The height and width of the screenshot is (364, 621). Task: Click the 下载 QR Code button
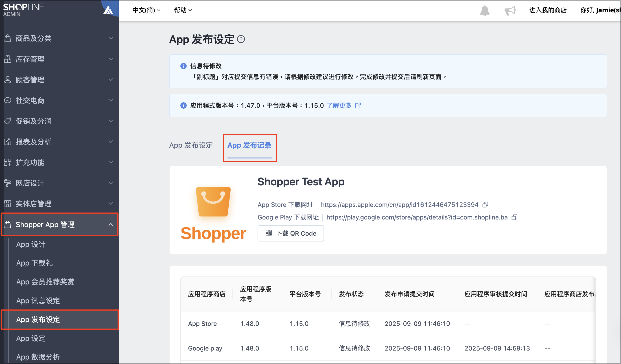(x=291, y=233)
